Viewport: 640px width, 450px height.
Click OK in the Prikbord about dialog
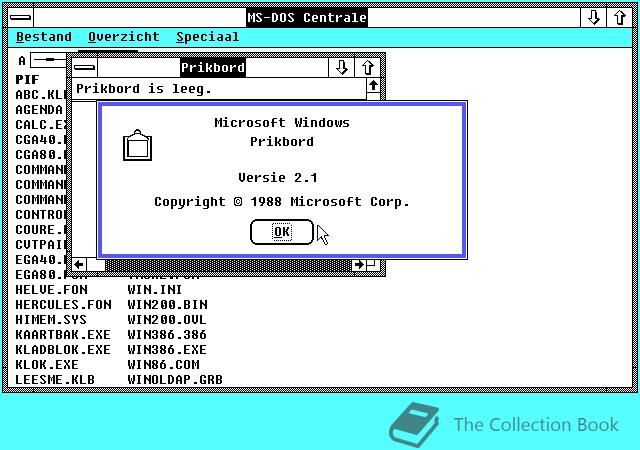point(282,232)
